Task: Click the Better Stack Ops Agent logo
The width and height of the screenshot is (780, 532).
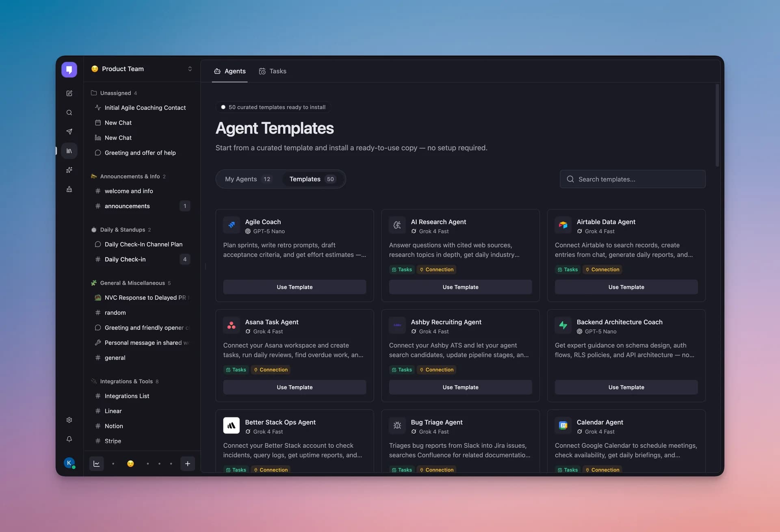Action: pyautogui.click(x=232, y=426)
